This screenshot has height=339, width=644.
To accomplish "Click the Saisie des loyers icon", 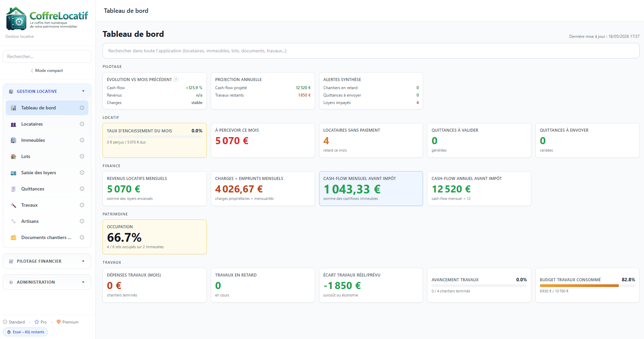I will pos(13,173).
